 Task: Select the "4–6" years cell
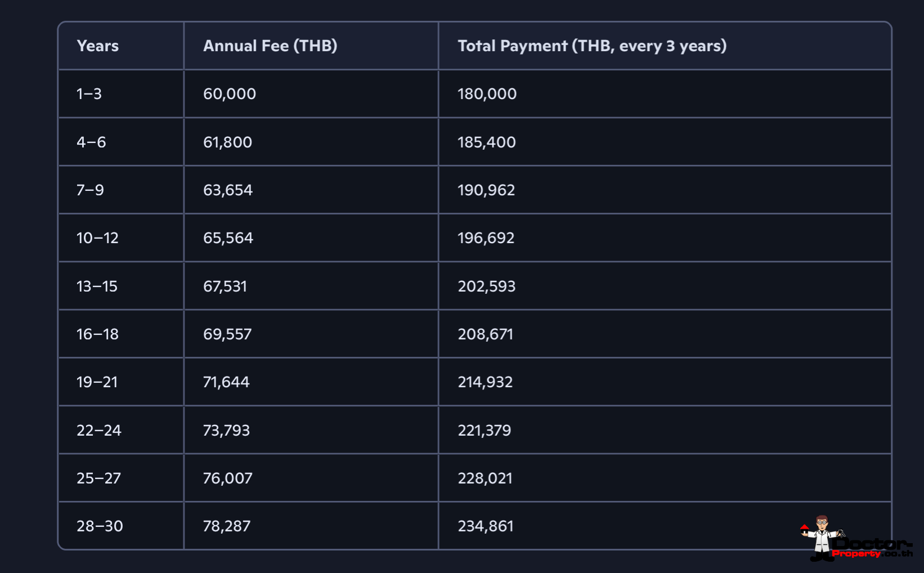(x=91, y=142)
